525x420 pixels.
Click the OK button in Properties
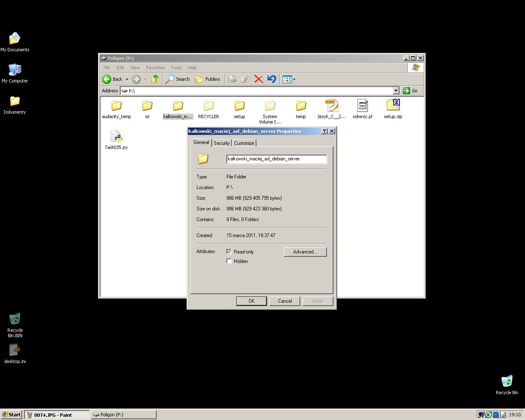tap(251, 301)
